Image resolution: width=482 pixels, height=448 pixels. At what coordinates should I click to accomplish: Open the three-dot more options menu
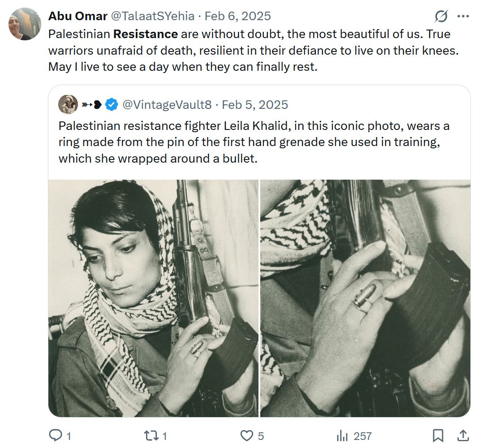coord(463,16)
